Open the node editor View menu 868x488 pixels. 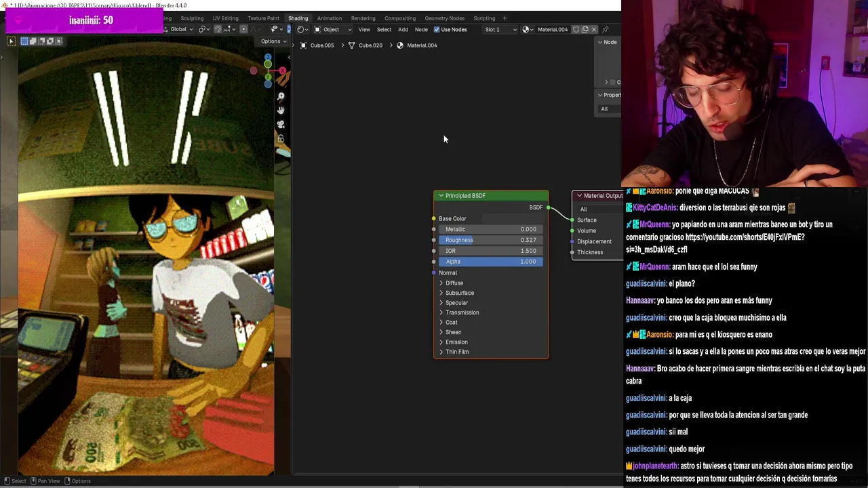click(364, 30)
